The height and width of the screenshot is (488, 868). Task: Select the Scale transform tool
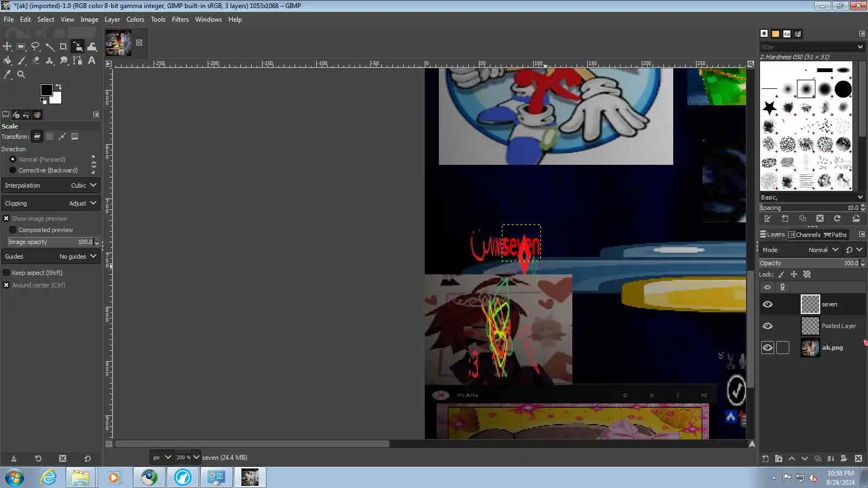tap(78, 47)
